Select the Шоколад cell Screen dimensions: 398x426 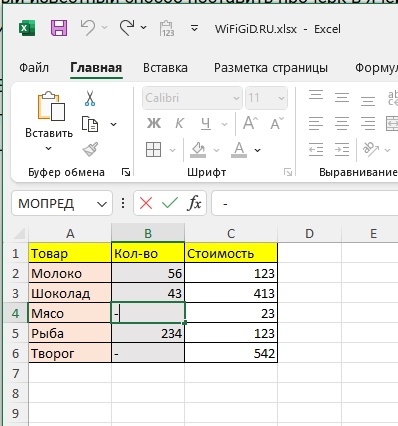coord(70,293)
